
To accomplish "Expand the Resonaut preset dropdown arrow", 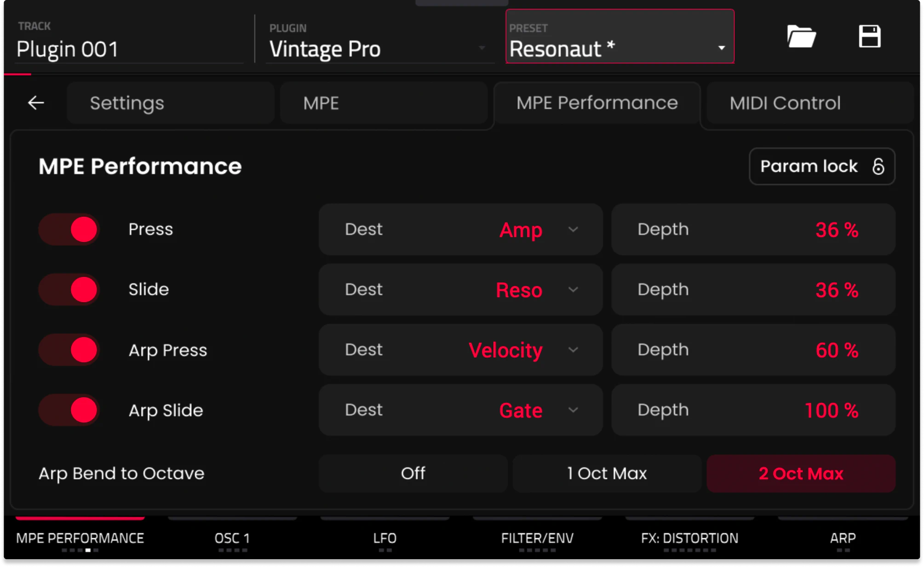I will (721, 48).
